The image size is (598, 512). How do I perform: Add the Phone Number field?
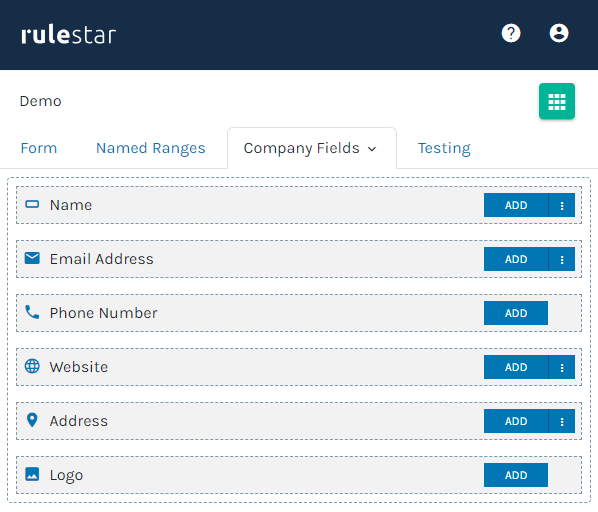(x=516, y=313)
